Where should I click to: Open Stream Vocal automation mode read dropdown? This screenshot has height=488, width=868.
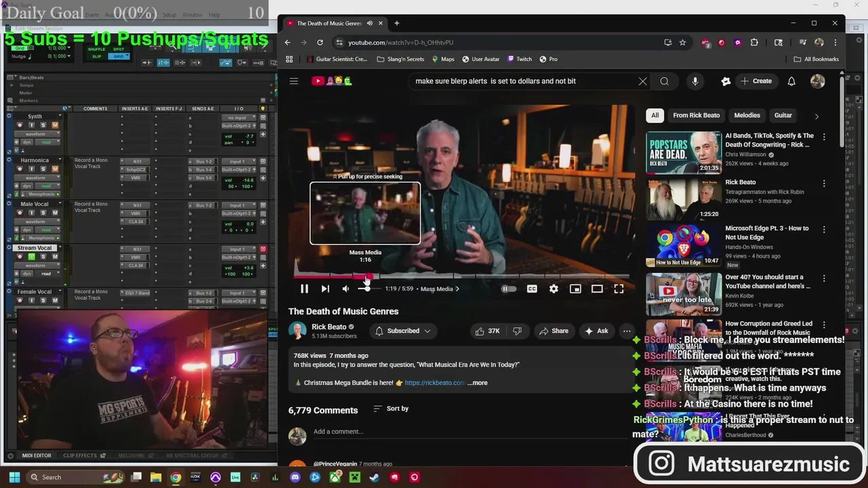[x=47, y=274]
